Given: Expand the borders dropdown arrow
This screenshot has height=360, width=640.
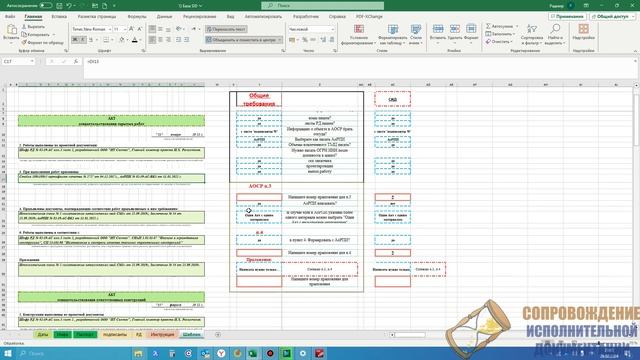Looking at the screenshot, I should pos(112,40).
